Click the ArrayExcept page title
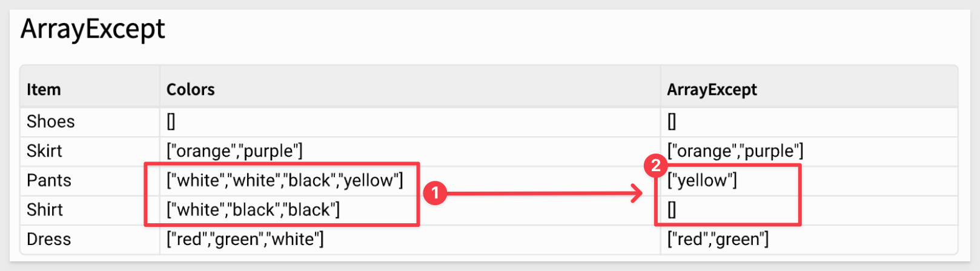The image size is (980, 271). coord(93,29)
